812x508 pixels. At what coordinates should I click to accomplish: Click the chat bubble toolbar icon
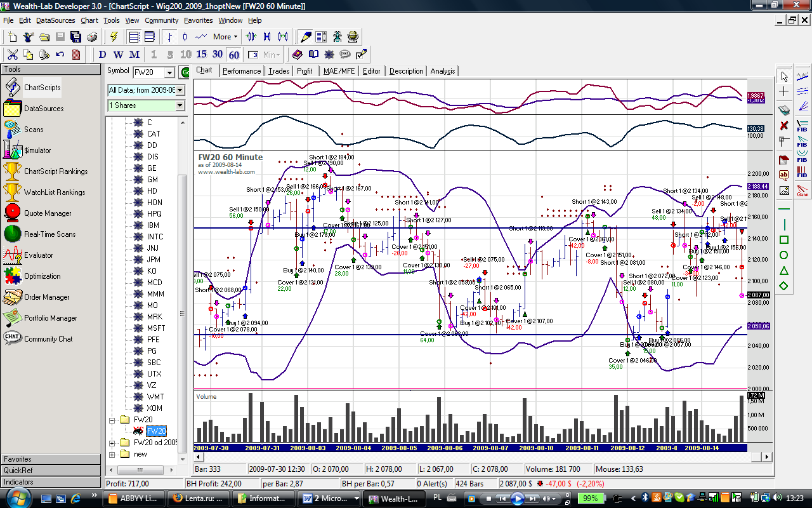(345, 55)
